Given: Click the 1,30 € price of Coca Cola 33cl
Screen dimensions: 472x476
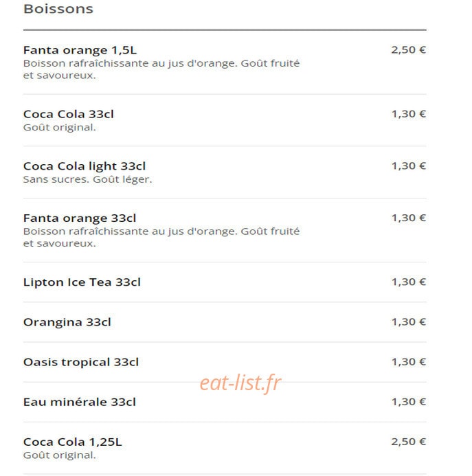Looking at the screenshot, I should (x=409, y=114).
